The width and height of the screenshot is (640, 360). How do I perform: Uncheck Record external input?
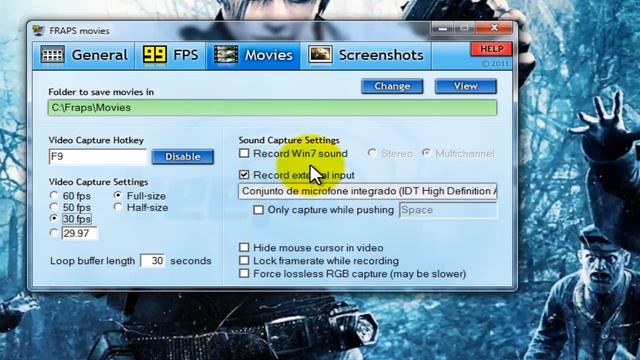(244, 175)
